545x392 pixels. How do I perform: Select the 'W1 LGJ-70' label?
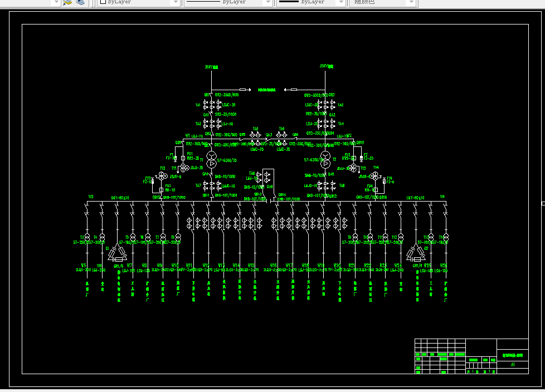[x=194, y=136]
